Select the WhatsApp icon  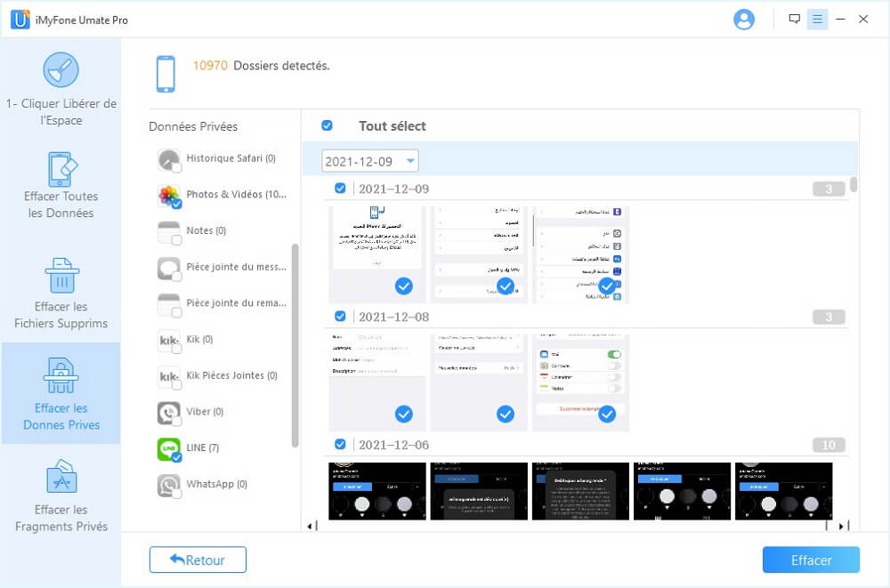[x=169, y=486]
